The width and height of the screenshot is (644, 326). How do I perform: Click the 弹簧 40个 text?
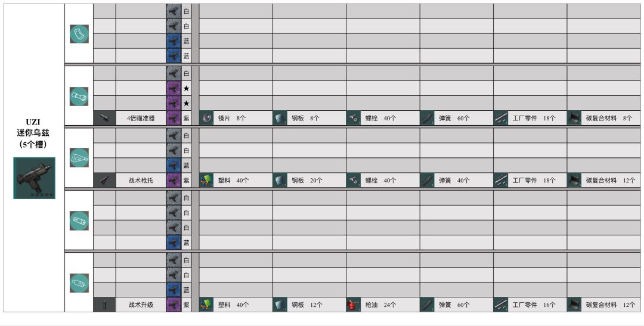[454, 180]
